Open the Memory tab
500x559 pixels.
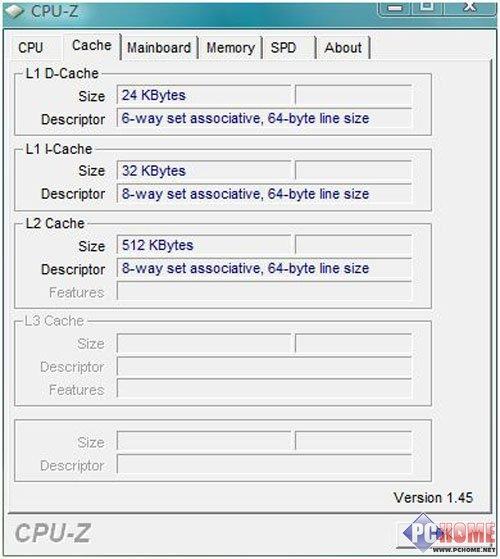[x=231, y=48]
